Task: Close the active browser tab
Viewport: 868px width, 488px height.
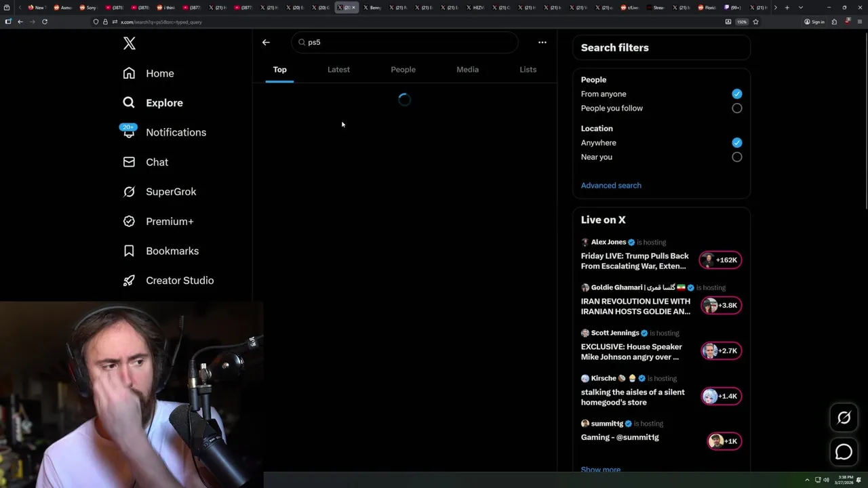Action: [353, 7]
